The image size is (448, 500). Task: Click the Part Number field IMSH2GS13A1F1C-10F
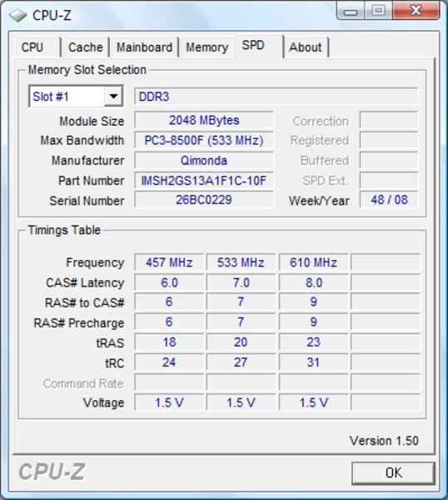coord(204,181)
